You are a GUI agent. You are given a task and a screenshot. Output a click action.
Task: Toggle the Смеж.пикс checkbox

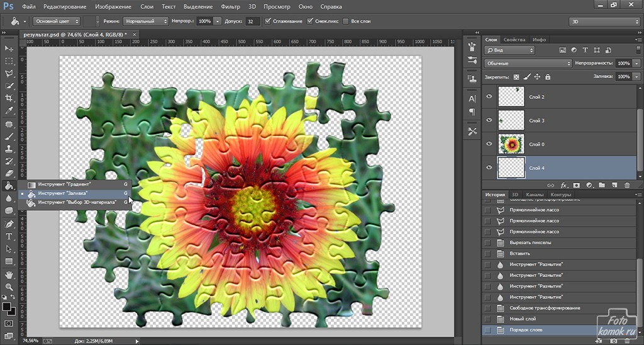tap(310, 21)
